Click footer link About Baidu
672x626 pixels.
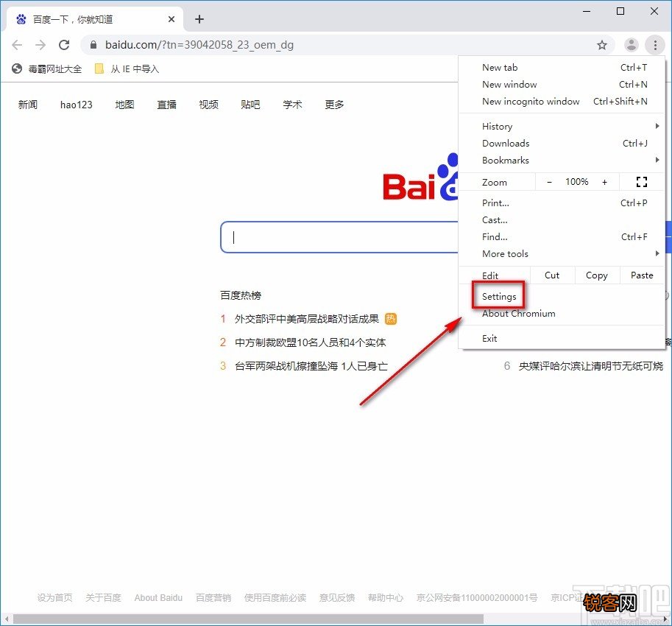tap(158, 597)
